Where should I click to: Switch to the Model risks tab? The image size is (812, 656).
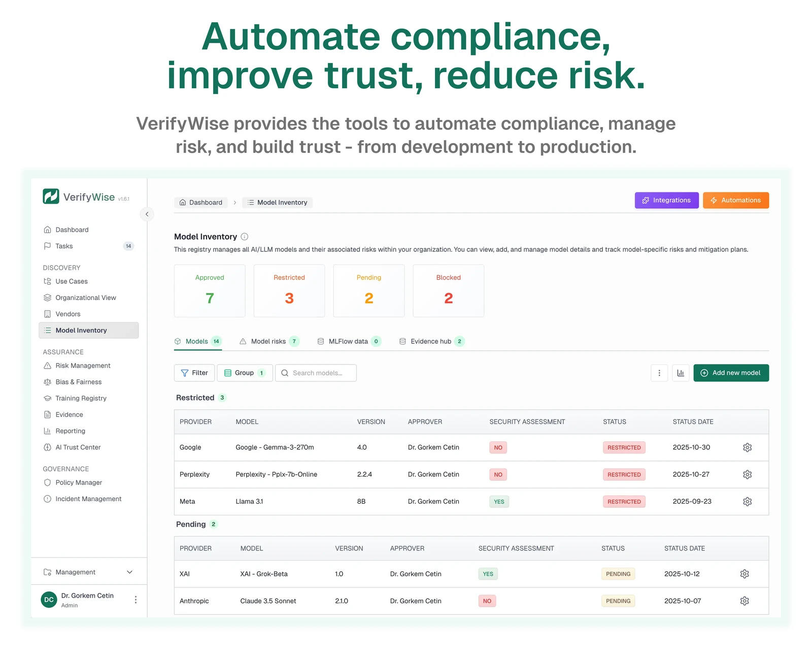tap(269, 341)
